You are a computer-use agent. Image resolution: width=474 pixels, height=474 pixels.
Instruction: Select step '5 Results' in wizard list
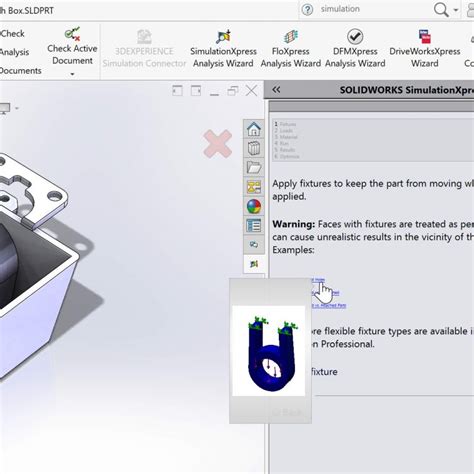(285, 150)
